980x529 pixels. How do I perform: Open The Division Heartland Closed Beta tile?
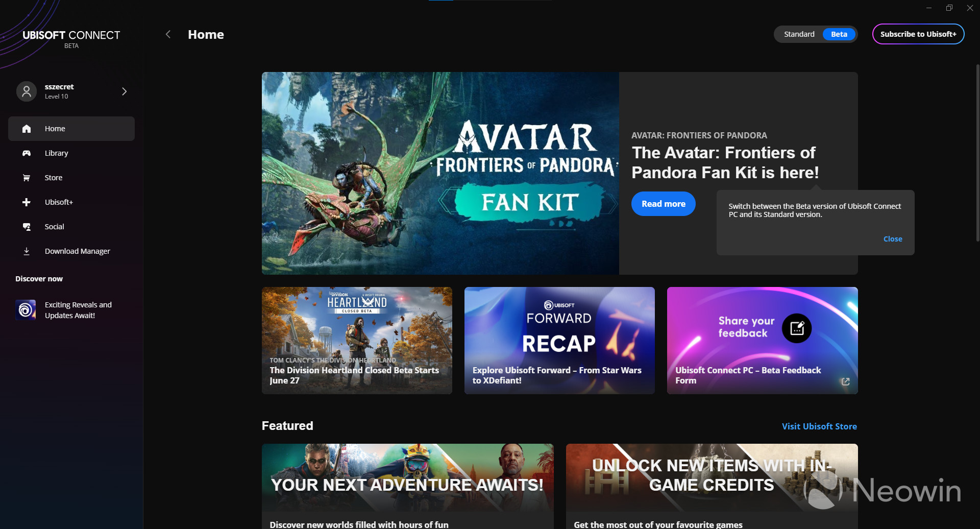pyautogui.click(x=356, y=340)
